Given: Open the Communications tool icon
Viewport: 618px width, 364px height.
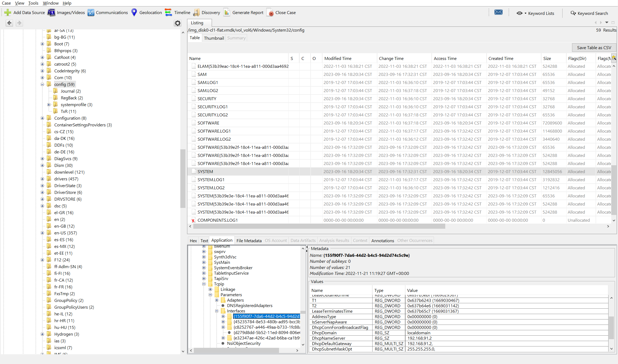Looking at the screenshot, I should tap(91, 12).
